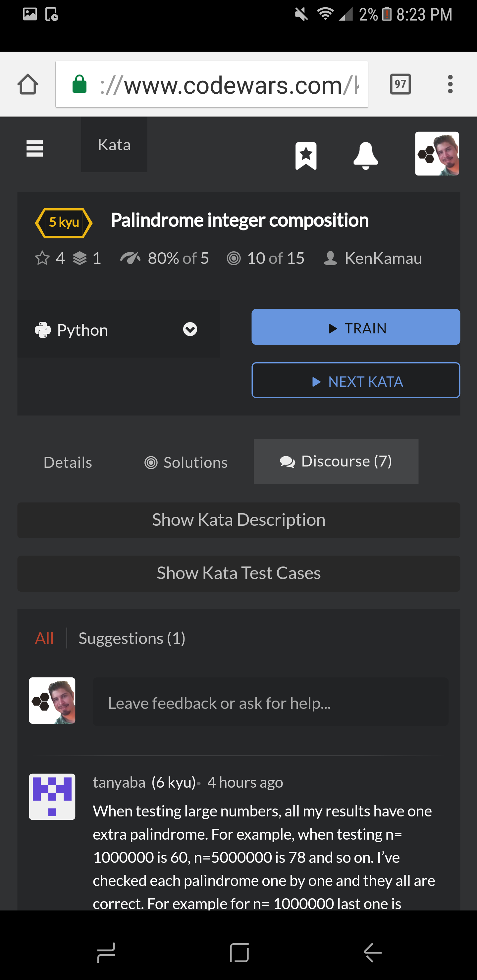Open the browser three-dot overflow menu

450,84
